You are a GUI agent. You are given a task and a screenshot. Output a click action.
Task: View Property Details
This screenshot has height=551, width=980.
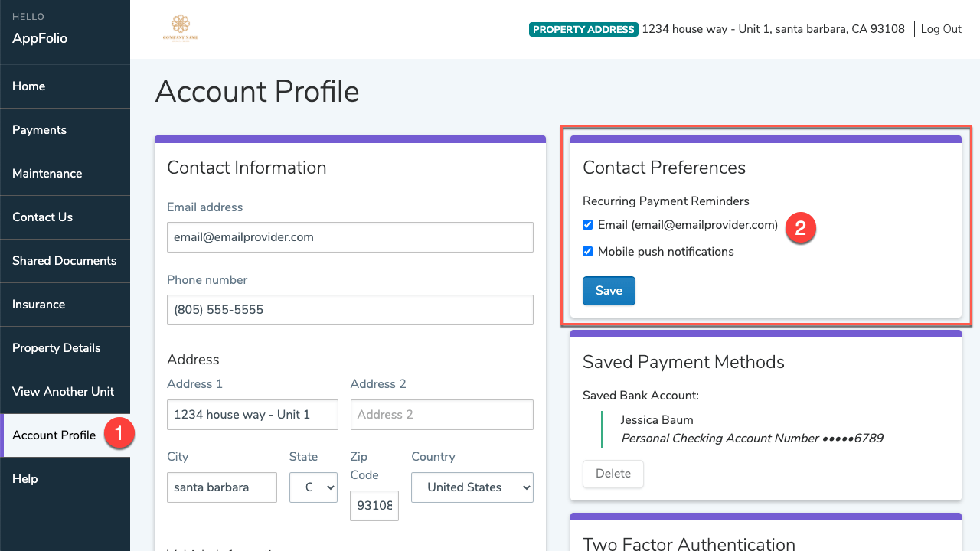[x=56, y=348]
